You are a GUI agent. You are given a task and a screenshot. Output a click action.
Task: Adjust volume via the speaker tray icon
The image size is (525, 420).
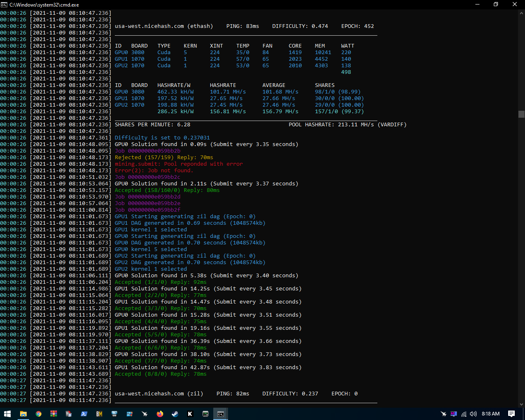coord(473,414)
